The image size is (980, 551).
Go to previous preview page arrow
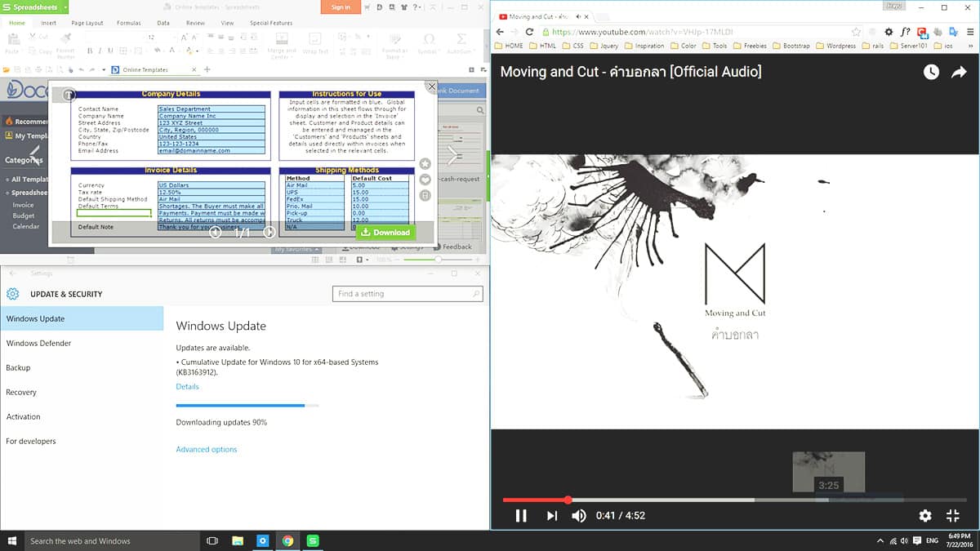(216, 233)
